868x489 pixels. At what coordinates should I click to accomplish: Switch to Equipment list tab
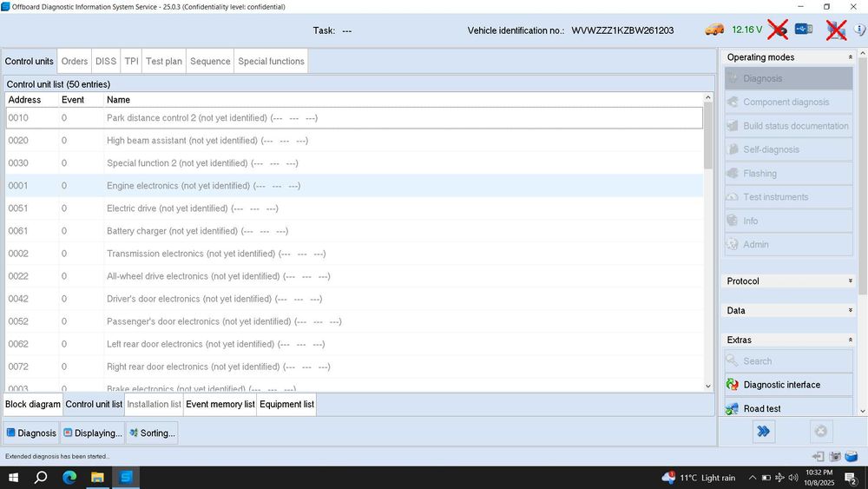[286, 404]
